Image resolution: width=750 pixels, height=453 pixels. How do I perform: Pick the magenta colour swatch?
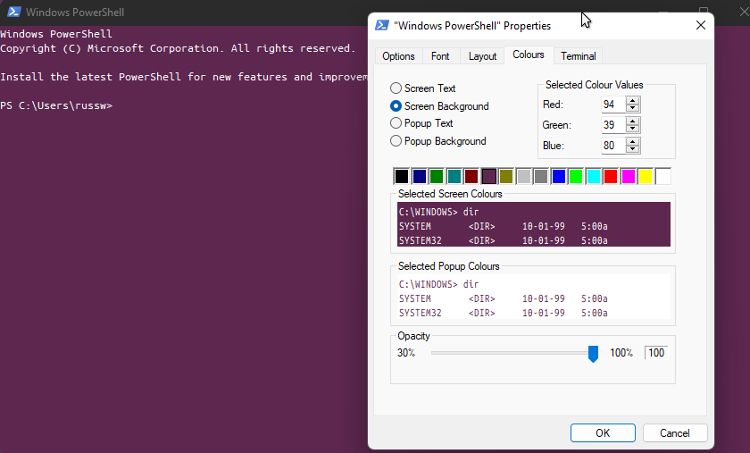coord(628,177)
